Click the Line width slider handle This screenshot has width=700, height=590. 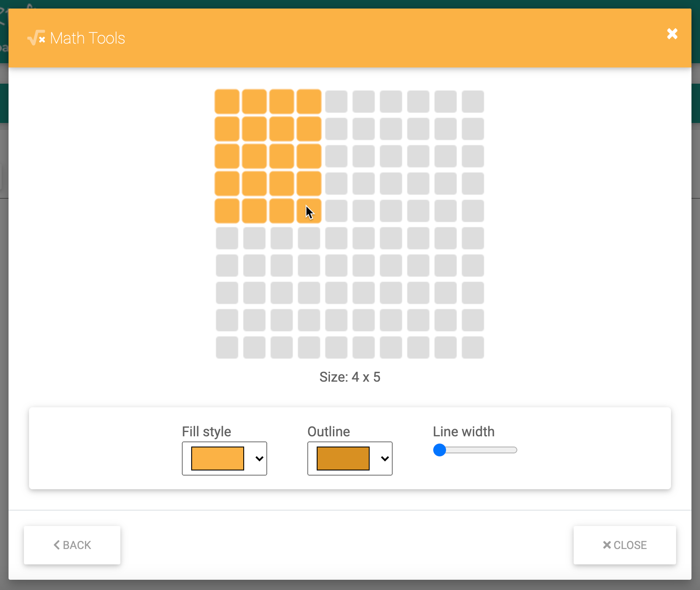440,450
